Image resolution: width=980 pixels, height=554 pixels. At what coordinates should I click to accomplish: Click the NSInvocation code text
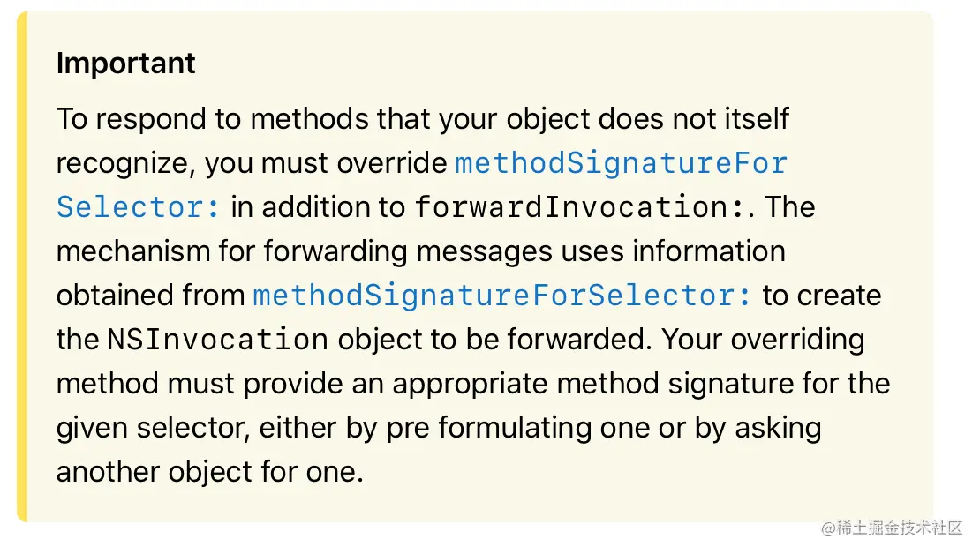[217, 340]
